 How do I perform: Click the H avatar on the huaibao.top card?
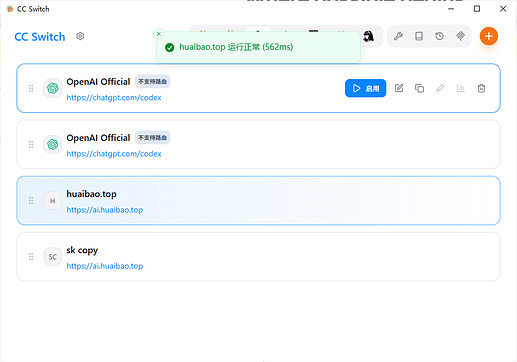click(x=53, y=201)
